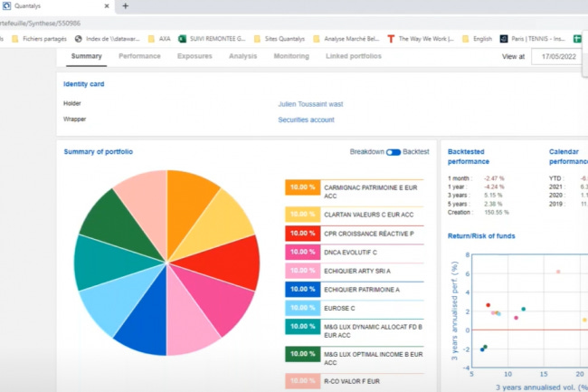Viewport: 588px width, 392px height.
Task: Close the Quantalys browser tab
Action: [x=107, y=6]
